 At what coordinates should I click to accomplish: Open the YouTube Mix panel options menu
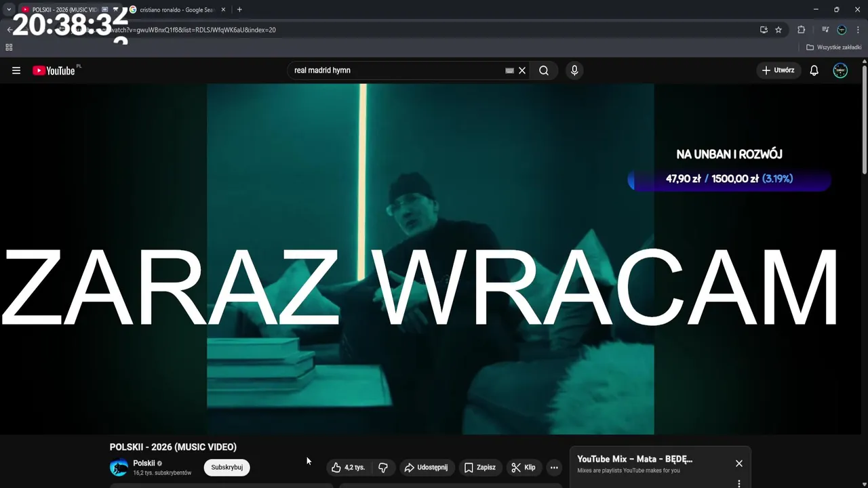pyautogui.click(x=739, y=483)
